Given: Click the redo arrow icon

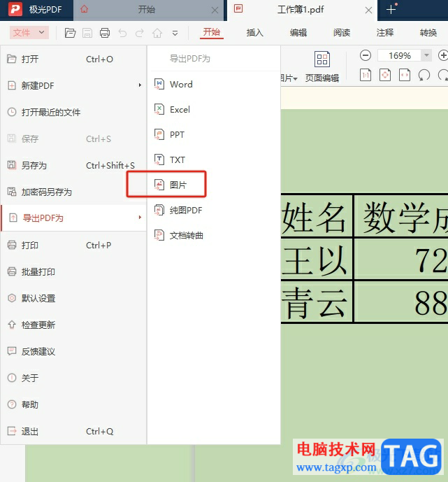Looking at the screenshot, I should [140, 33].
